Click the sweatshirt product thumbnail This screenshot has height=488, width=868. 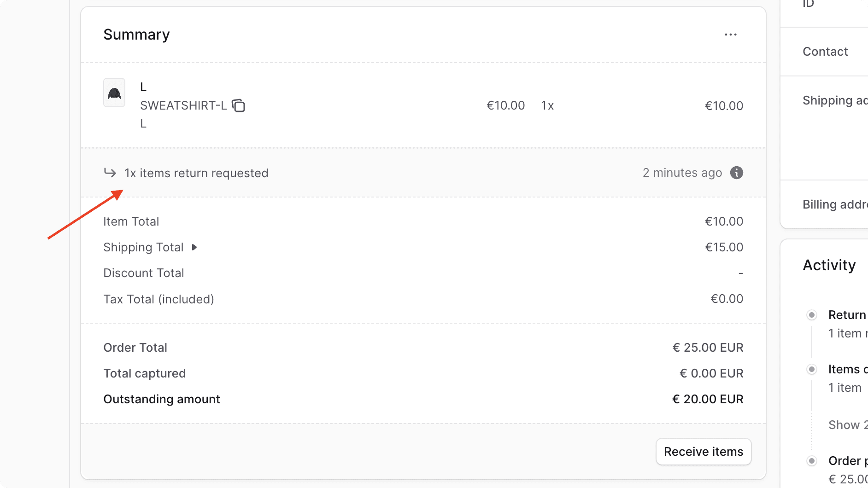114,93
